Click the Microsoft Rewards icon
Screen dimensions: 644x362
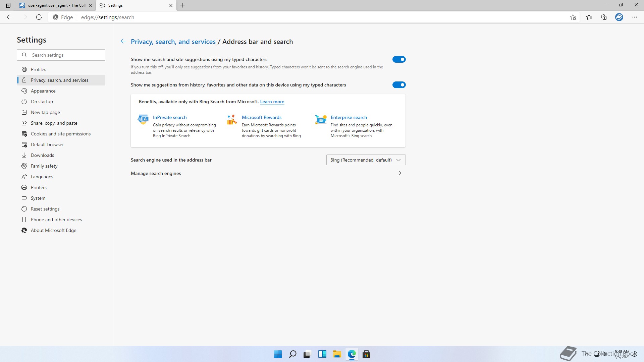pyautogui.click(x=232, y=119)
